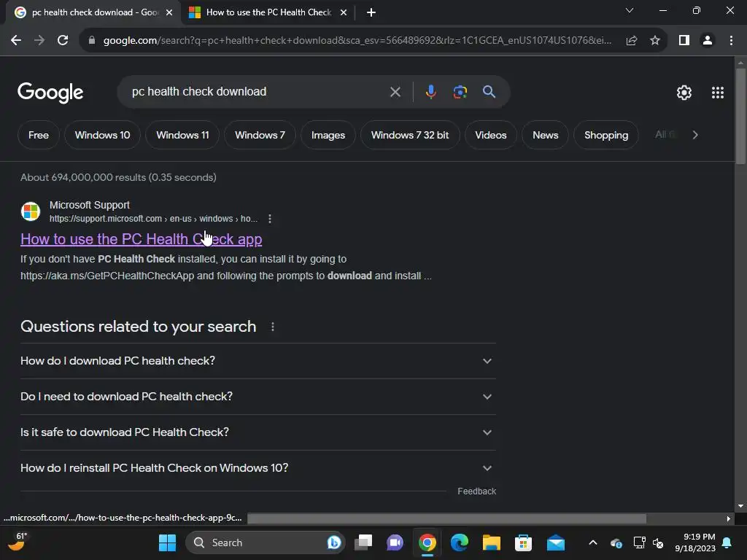Reload the Google search page
This screenshot has height=560, width=747.
pos(63,41)
